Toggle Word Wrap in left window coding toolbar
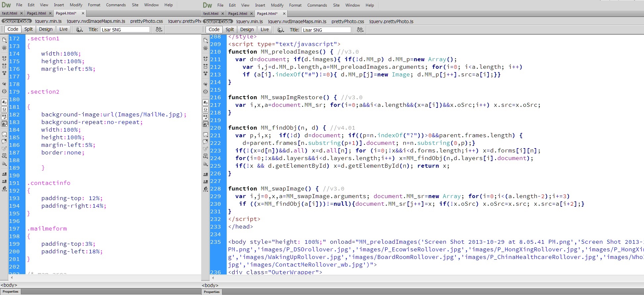 [x=4, y=117]
